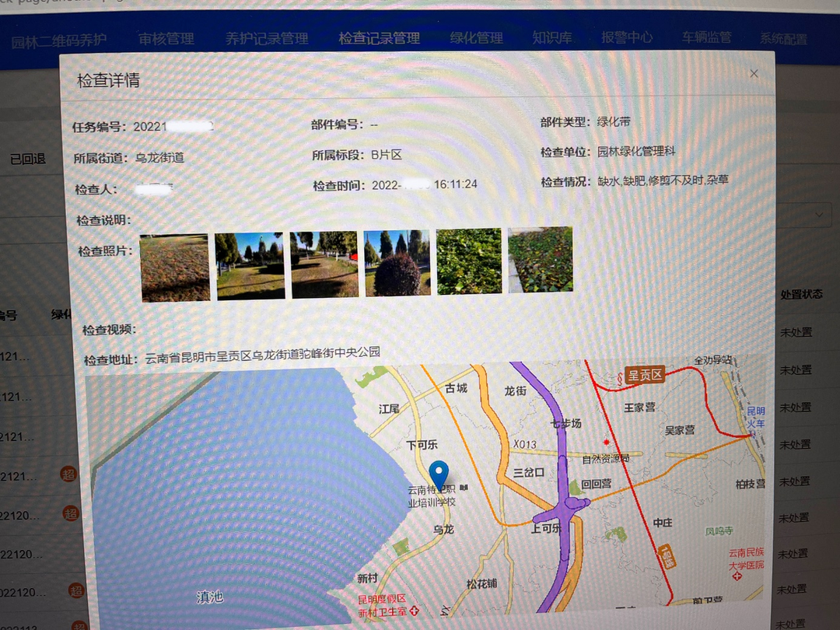Click the 新村卫生室 medical marker on map
The width and height of the screenshot is (840, 630).
[x=415, y=612]
